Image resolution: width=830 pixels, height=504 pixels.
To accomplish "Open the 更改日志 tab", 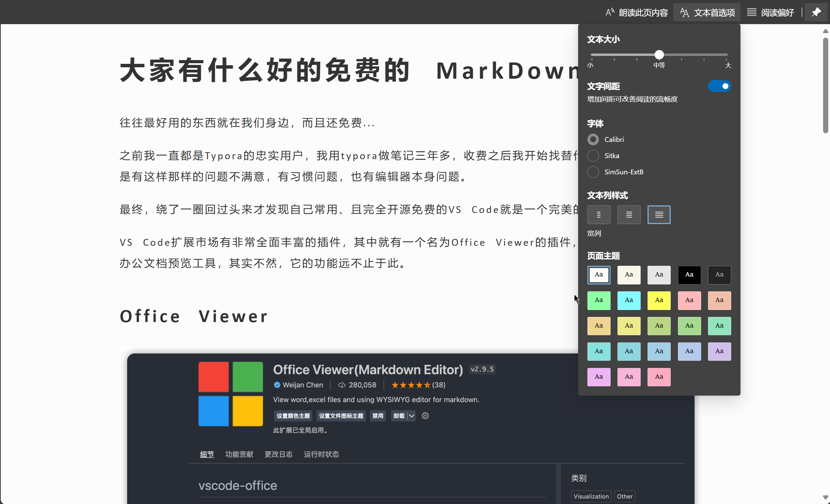I will tap(279, 454).
